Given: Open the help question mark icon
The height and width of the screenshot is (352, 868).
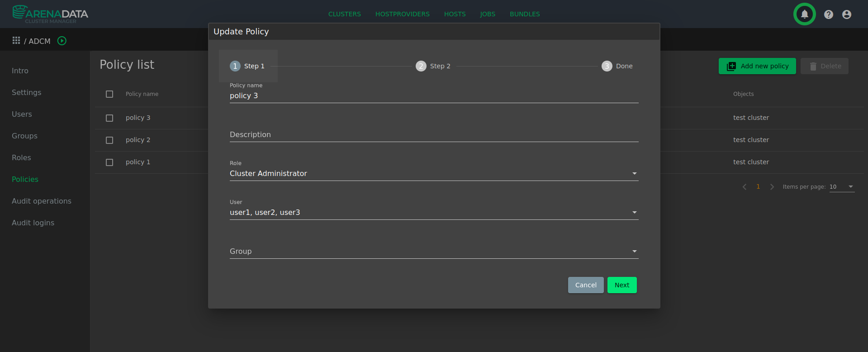Looking at the screenshot, I should 828,14.
